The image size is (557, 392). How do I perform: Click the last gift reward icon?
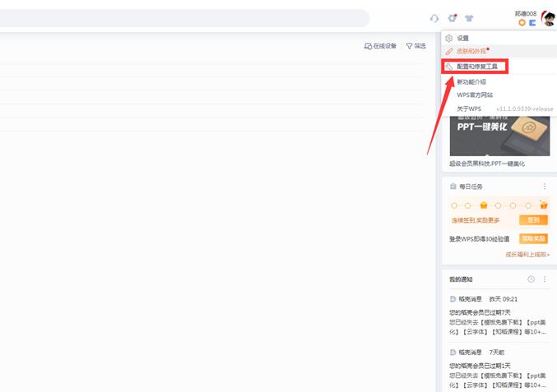[x=544, y=205]
